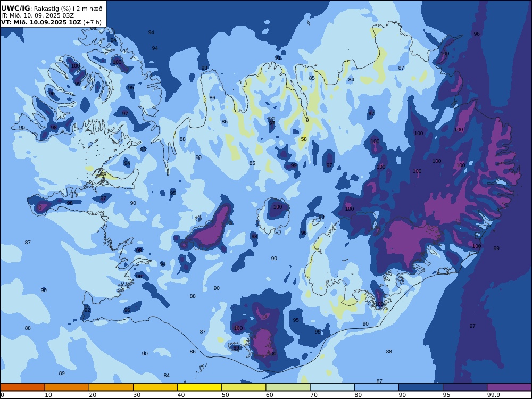
Task: Click the legend tick label '30'
Action: point(137,395)
